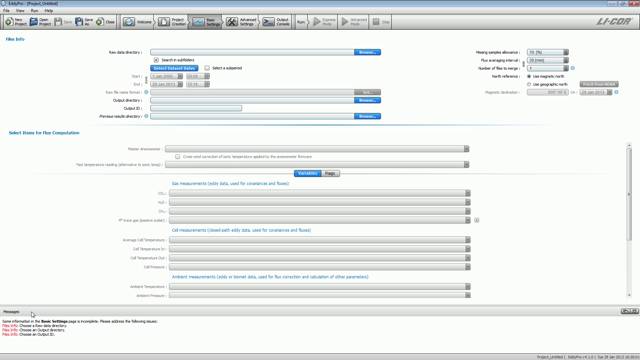Expand CO2 gas measurement dropdown
The width and height of the screenshot is (640, 360).
468,193
